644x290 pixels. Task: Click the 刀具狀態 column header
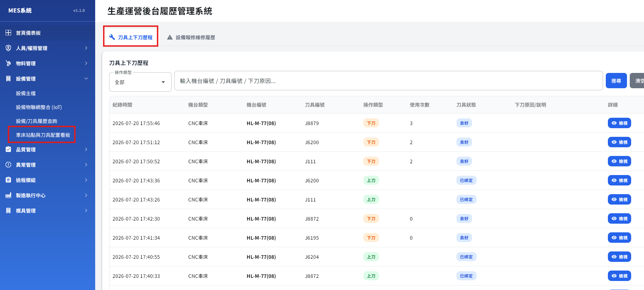pos(466,105)
